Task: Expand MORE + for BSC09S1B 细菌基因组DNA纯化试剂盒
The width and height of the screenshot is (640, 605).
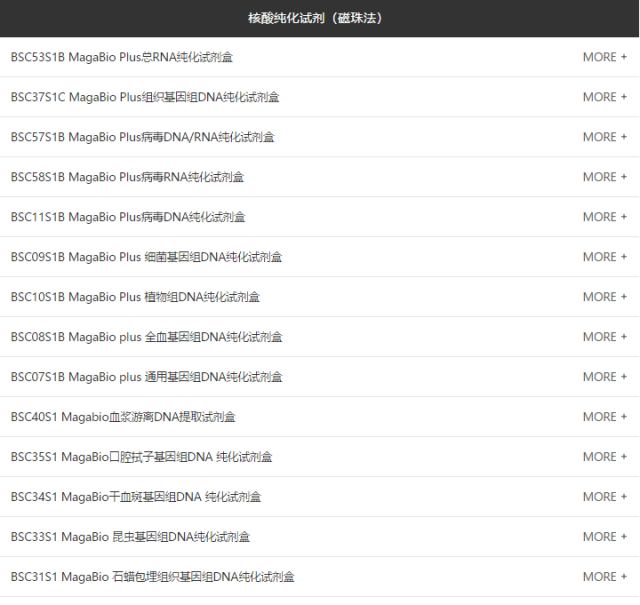Action: point(604,257)
